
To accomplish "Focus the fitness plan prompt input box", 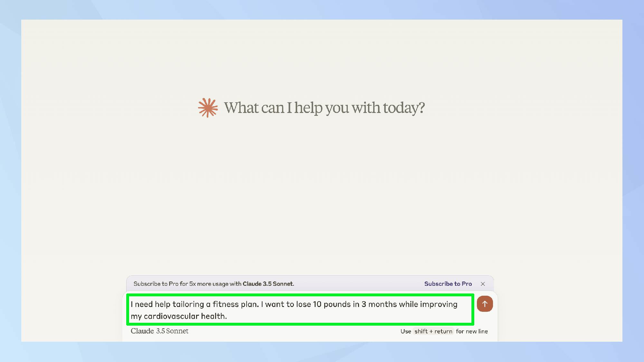I will click(x=299, y=310).
